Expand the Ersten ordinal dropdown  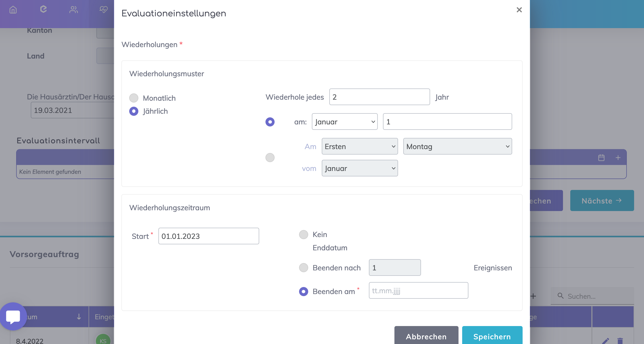click(360, 146)
